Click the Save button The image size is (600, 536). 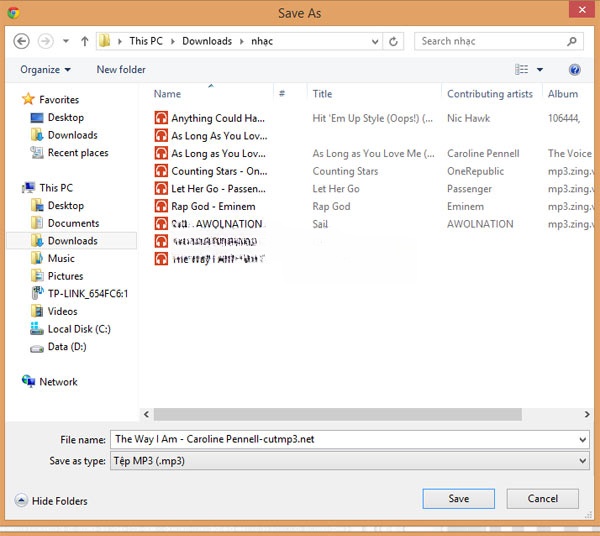(458, 499)
